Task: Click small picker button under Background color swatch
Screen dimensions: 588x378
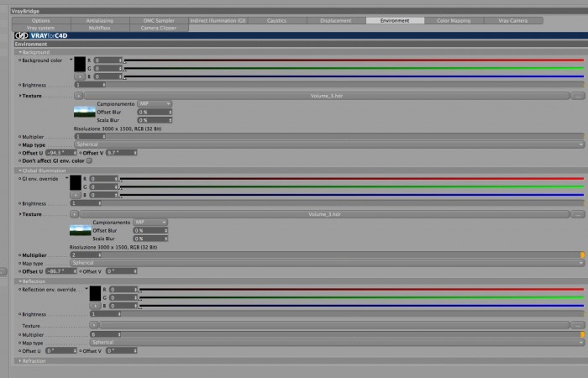Action: pos(80,76)
